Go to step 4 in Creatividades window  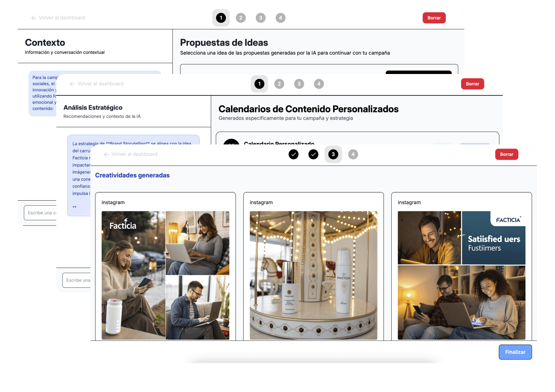tap(353, 154)
